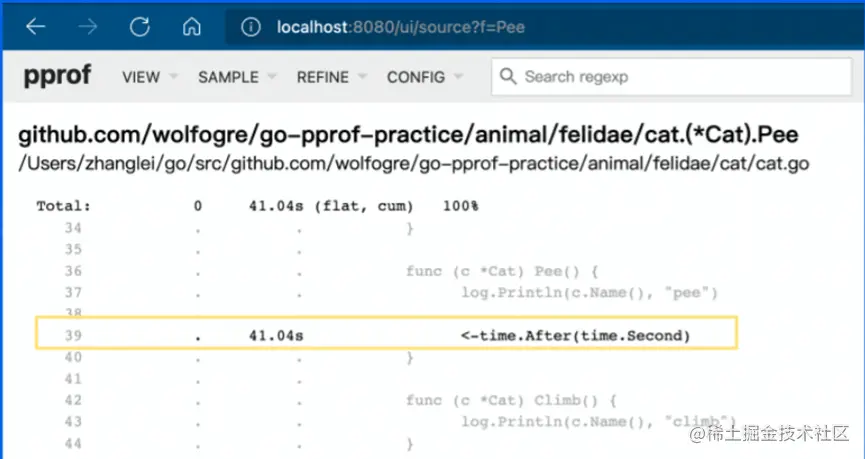865x459 pixels.
Task: Click line 37 log.Println pee statement
Action: pos(589,293)
